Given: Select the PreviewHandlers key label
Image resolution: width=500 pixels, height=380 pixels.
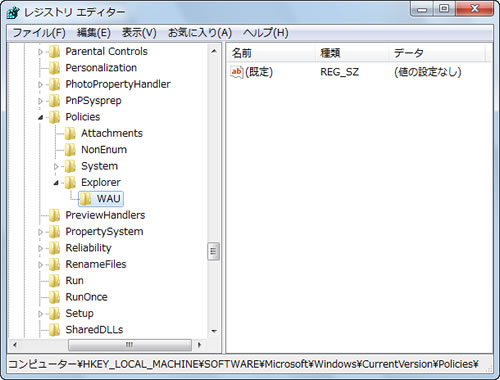Looking at the screenshot, I should [x=105, y=215].
